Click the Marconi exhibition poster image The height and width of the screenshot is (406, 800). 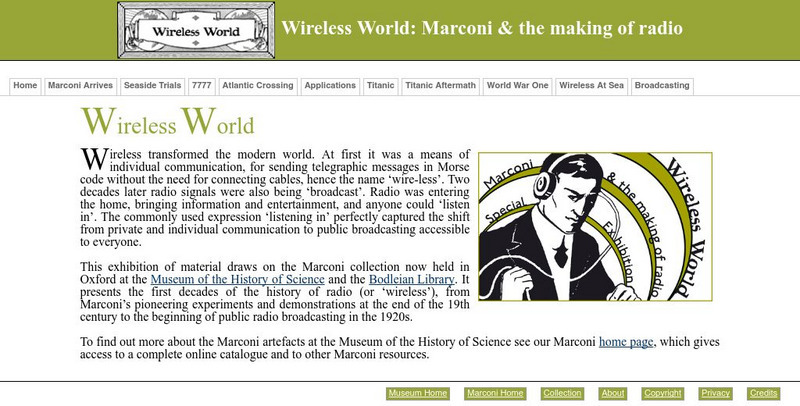595,226
